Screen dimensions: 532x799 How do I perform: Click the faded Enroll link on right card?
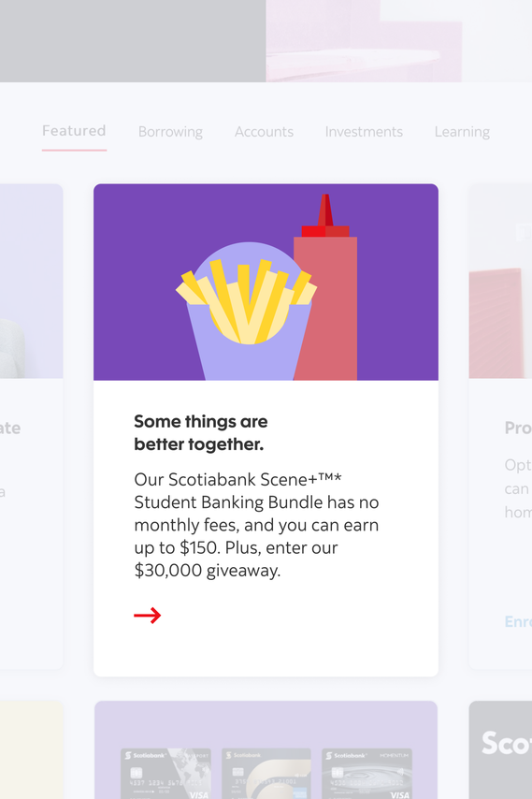click(518, 621)
